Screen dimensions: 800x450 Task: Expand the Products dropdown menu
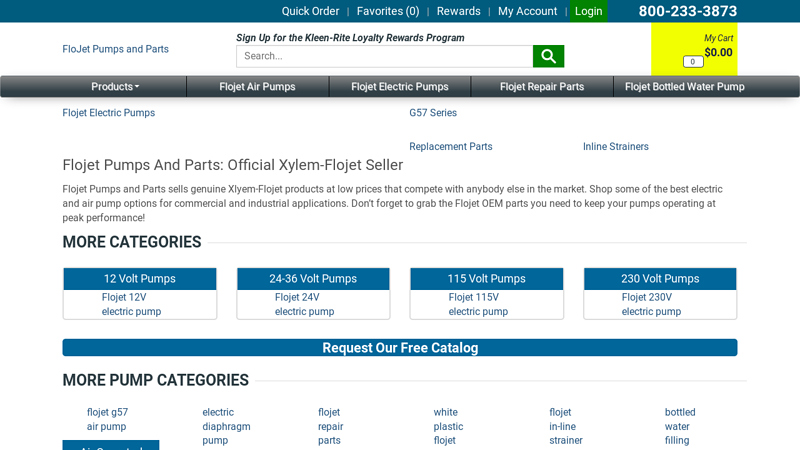115,87
